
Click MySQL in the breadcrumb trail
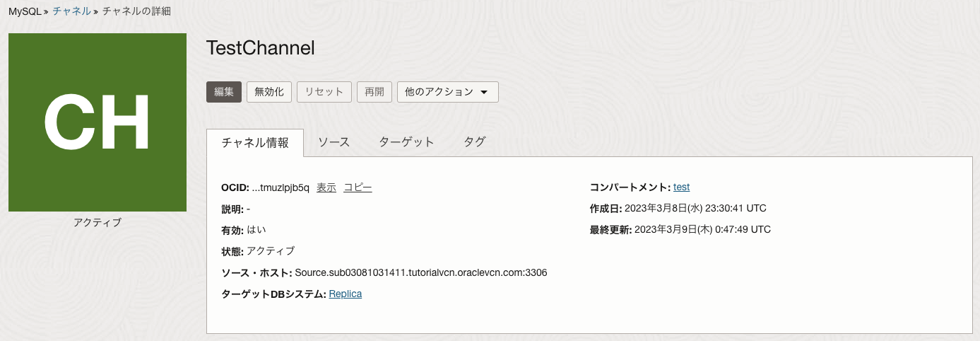click(25, 11)
